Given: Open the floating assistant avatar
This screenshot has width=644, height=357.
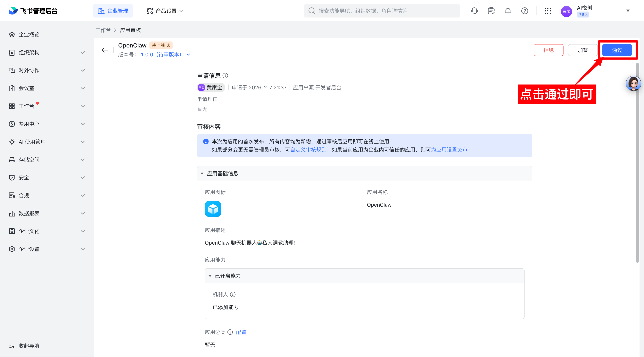Looking at the screenshot, I should point(634,83).
